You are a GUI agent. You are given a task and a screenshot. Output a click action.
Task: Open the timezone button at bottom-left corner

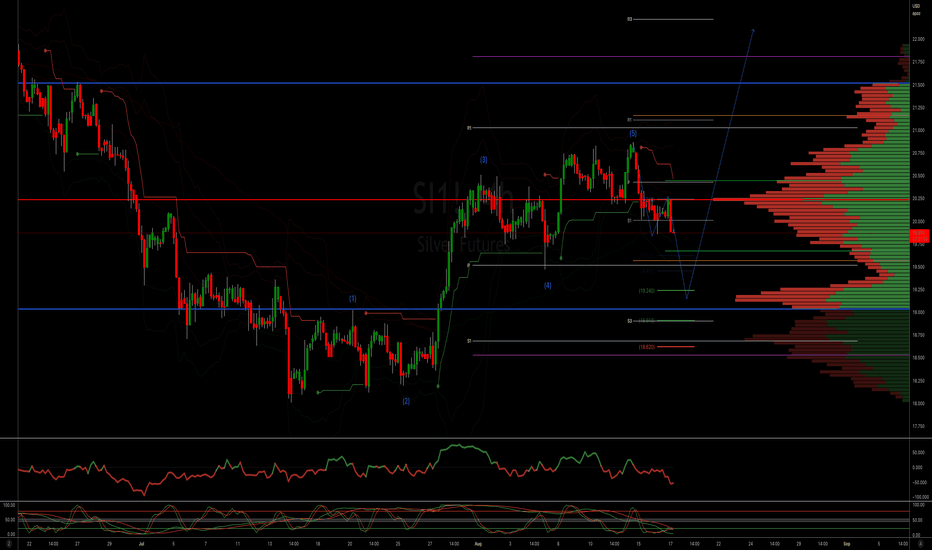(x=9, y=544)
